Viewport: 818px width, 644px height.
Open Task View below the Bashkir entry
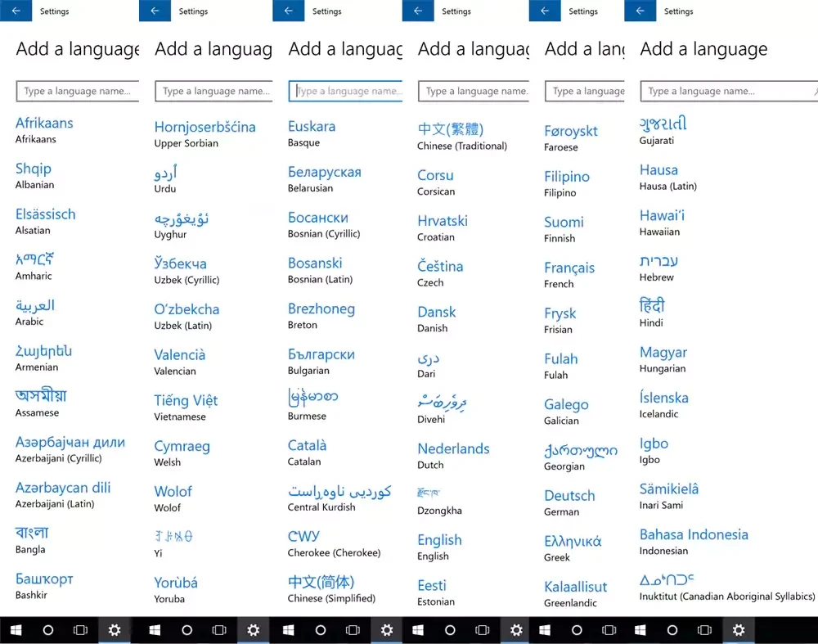80,630
